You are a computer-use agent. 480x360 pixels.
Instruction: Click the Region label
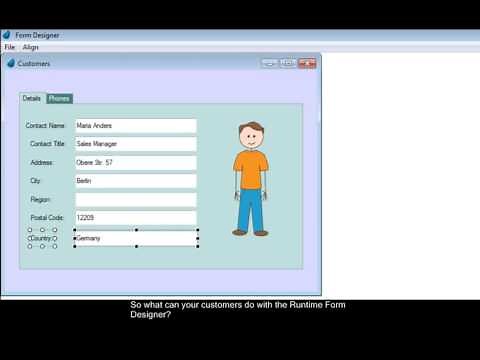tap(40, 199)
